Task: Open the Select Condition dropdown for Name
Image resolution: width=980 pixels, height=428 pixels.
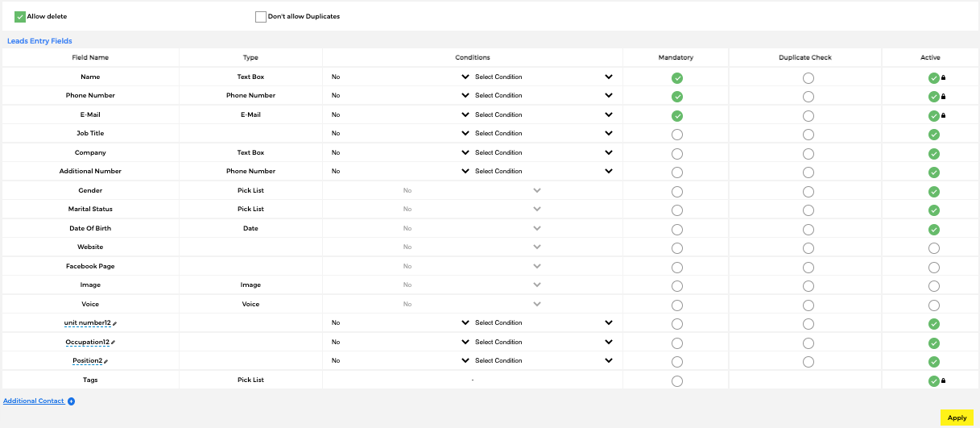Action: click(x=544, y=77)
